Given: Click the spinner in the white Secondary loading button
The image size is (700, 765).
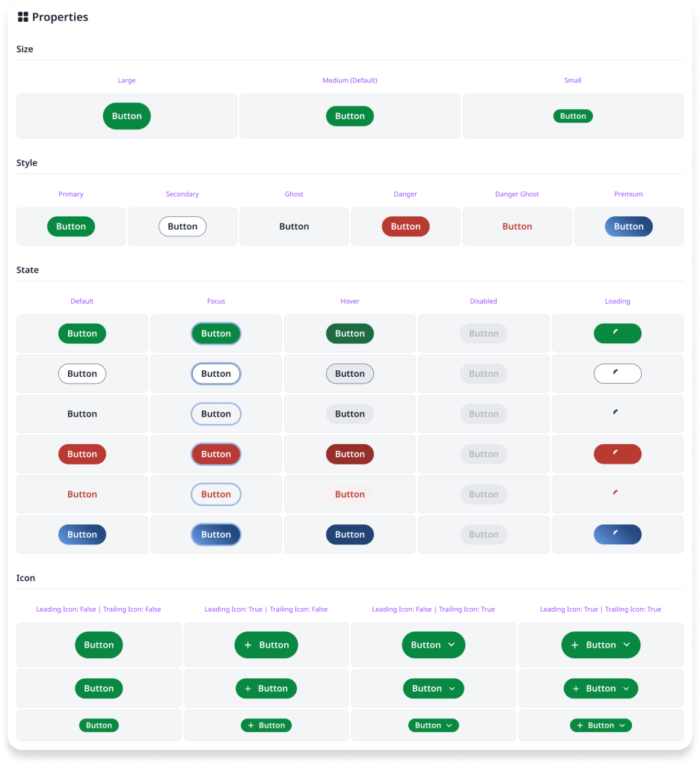Looking at the screenshot, I should tap(615, 372).
